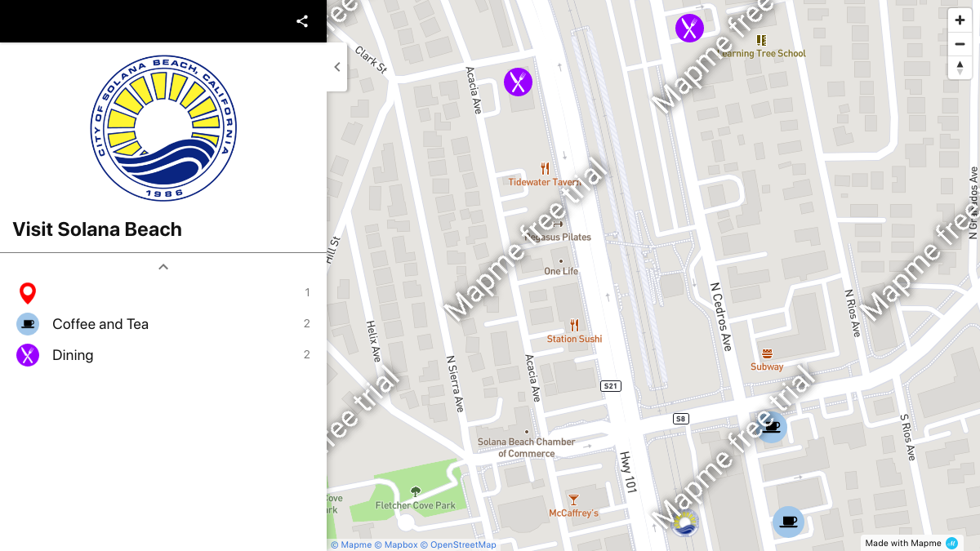The image size is (980, 551).
Task: Click the blue coffee cup category icon
Action: tap(28, 324)
